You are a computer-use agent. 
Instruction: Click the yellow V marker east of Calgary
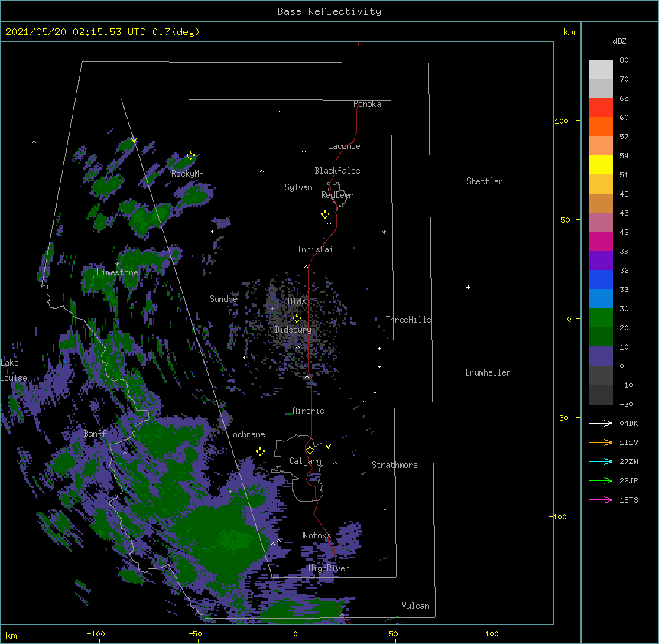click(328, 447)
